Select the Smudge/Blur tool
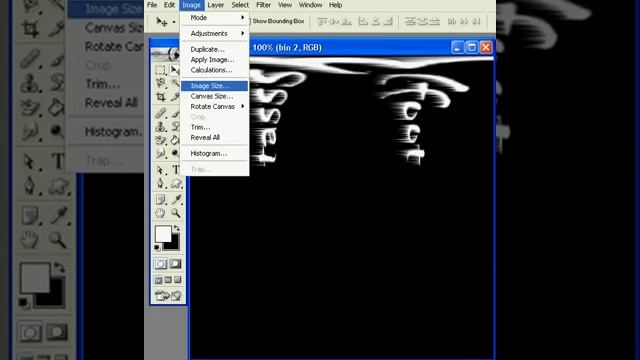 [x=160, y=153]
